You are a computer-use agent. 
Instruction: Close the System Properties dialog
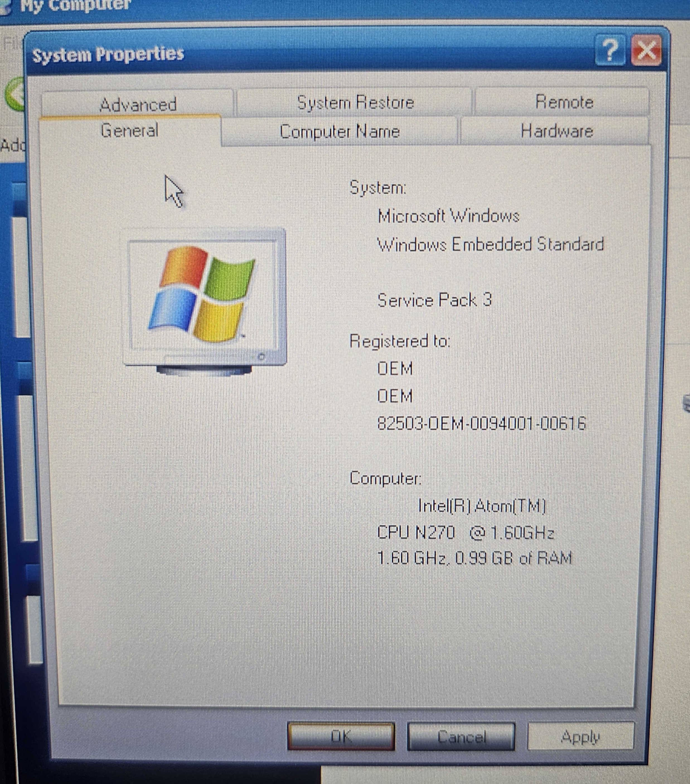(x=647, y=50)
